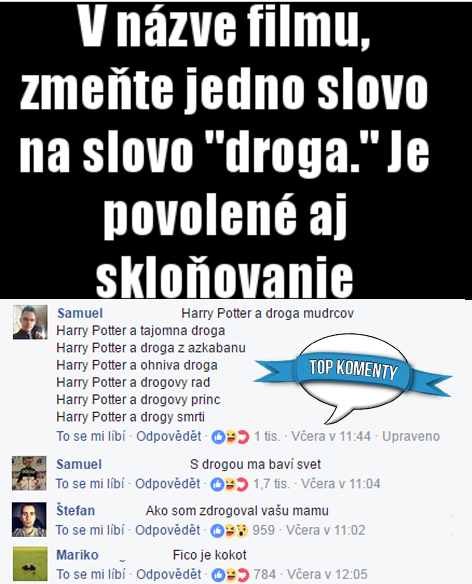Like Mariko's 'Fico je kokot' comment
The height and width of the screenshot is (584, 472).
coord(91,574)
